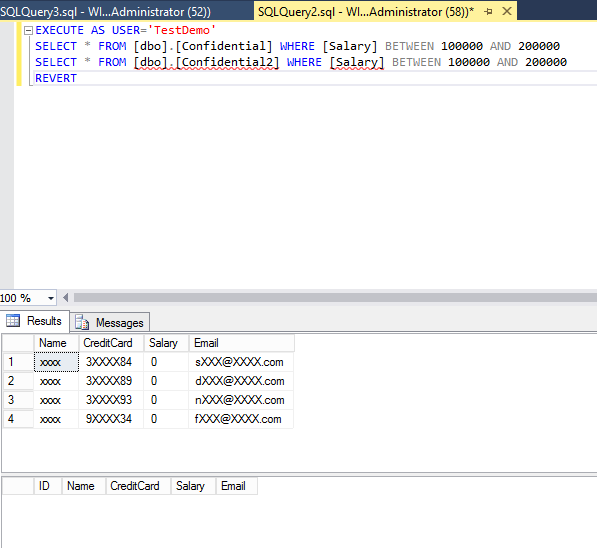Click the editor horizontal scrollbar track
This screenshot has height=548, width=597.
(335, 298)
